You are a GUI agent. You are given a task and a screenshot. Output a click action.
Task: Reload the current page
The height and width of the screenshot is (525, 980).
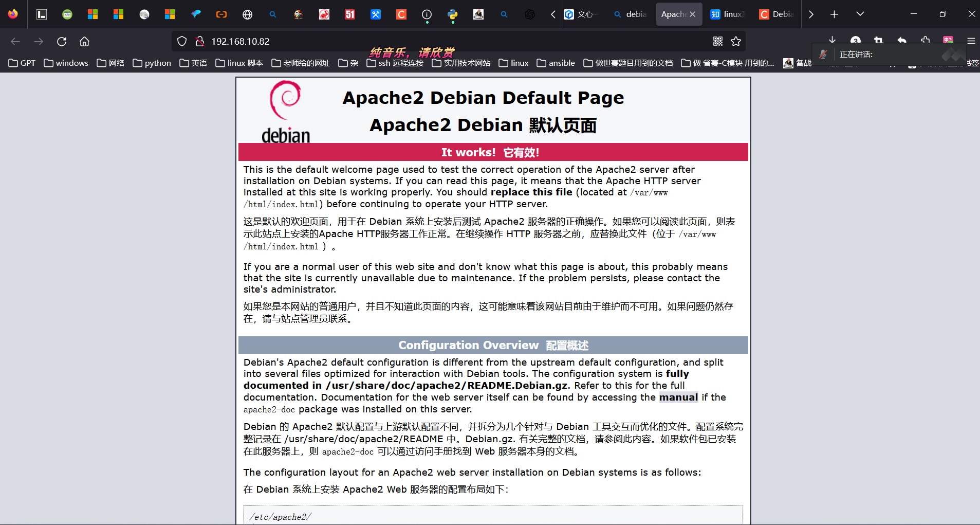(x=62, y=42)
